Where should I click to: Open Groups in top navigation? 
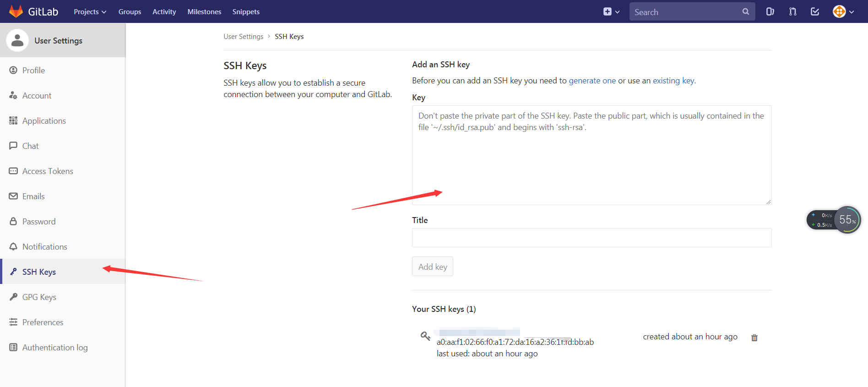pos(130,12)
